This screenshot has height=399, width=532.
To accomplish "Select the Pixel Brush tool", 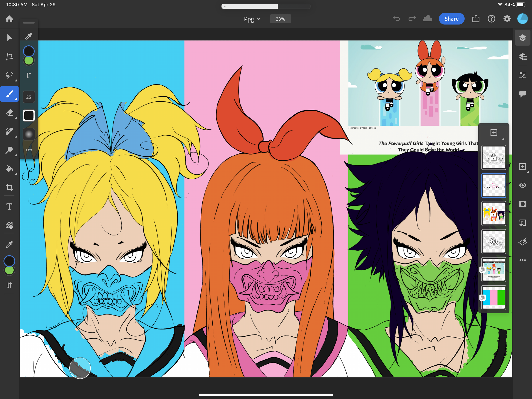I will tap(9, 94).
